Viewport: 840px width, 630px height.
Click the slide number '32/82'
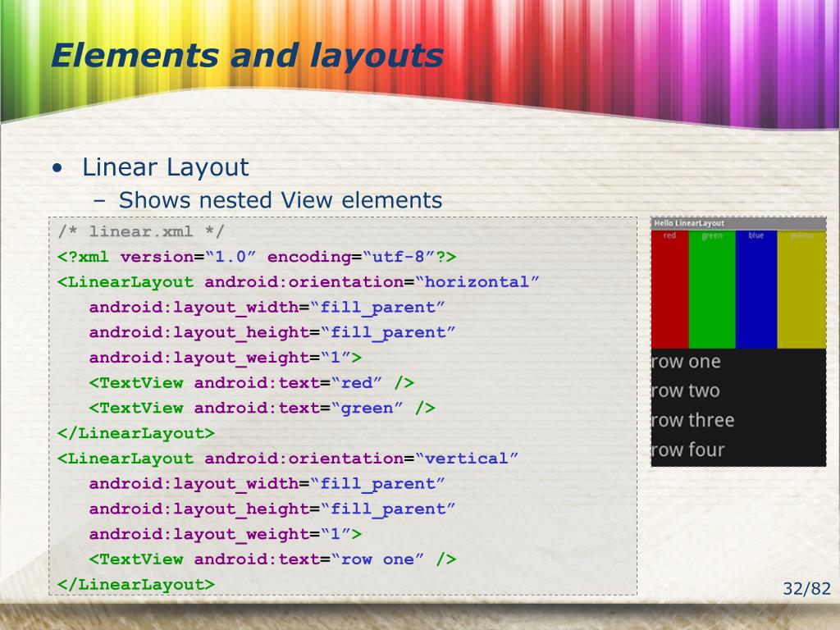point(807,589)
